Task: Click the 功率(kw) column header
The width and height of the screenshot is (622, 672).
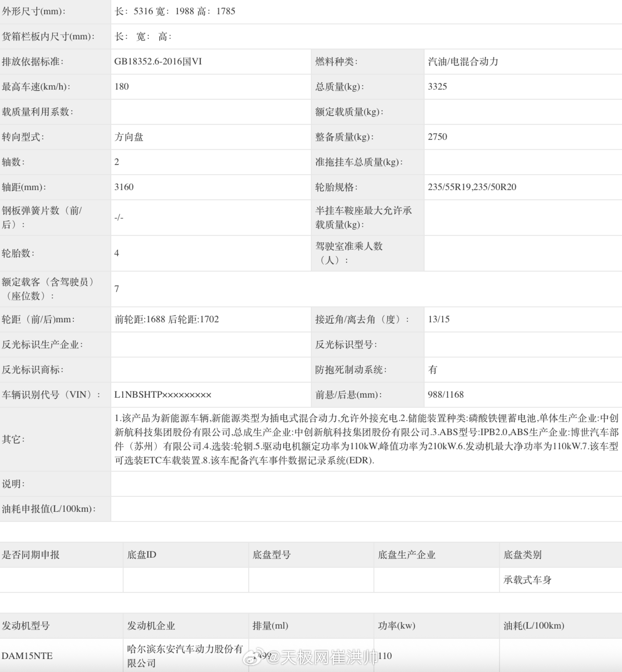Action: [397, 626]
